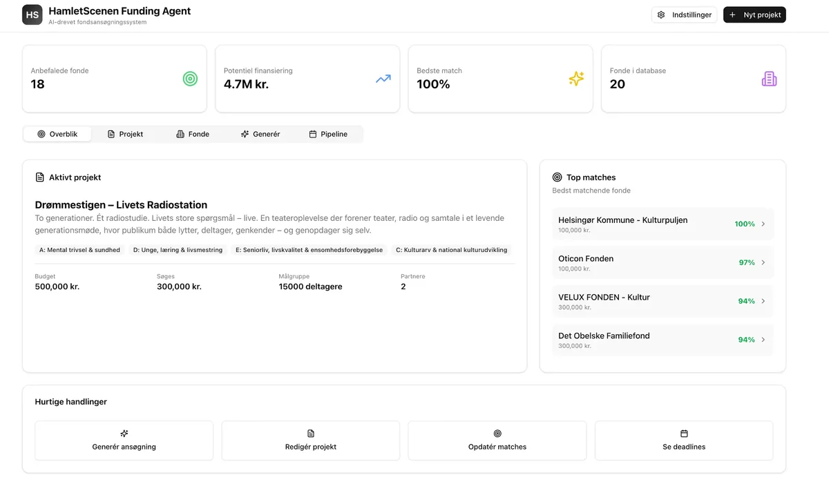
Task: Click the target icon beside Opdatér matches
Action: (497, 433)
